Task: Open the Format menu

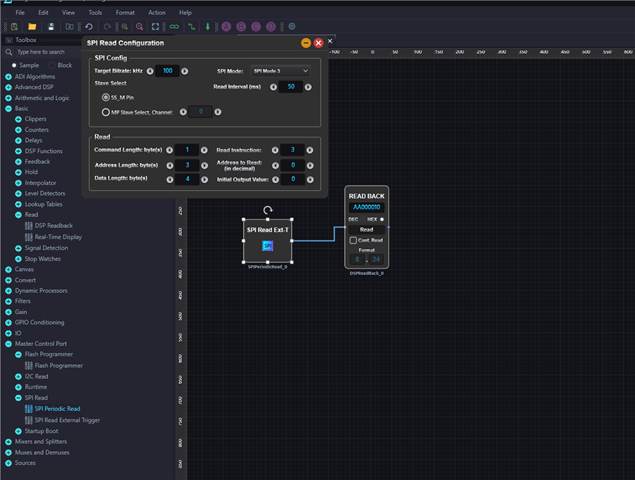Action: pyautogui.click(x=125, y=13)
